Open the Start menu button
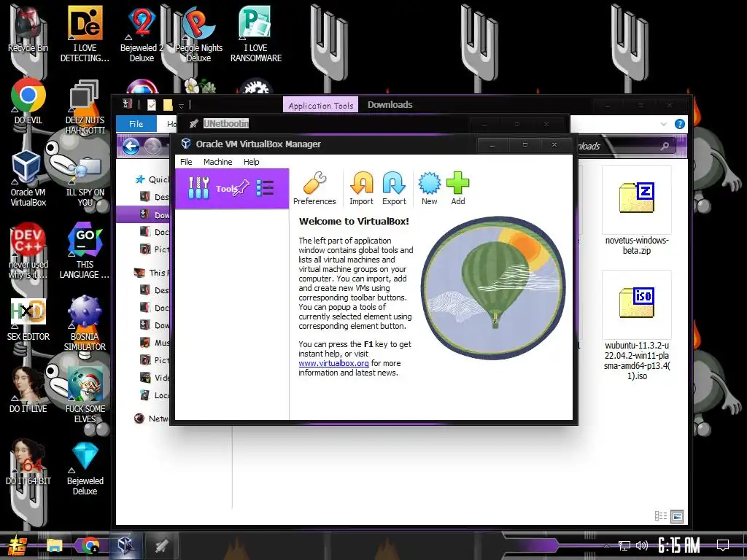 coord(18,546)
